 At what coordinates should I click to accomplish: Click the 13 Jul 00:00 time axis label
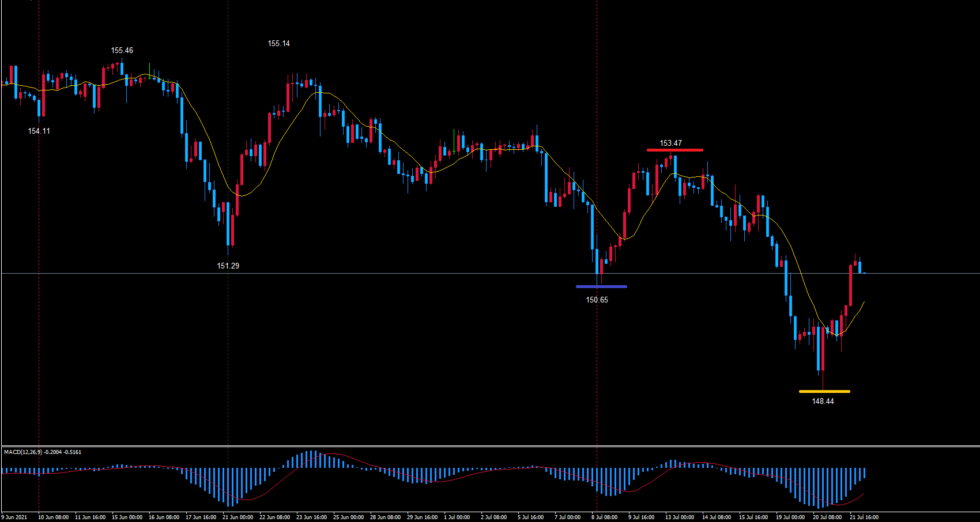click(x=679, y=517)
